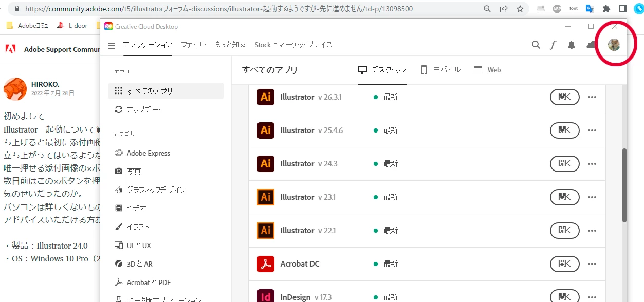Open more options for InDesign v 17.3
This screenshot has height=302, width=644.
(x=592, y=297)
